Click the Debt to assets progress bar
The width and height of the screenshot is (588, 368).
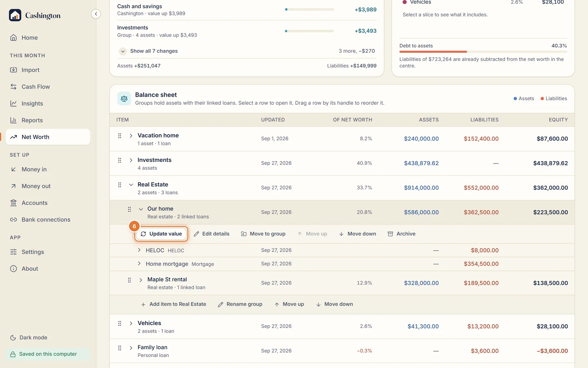point(483,52)
